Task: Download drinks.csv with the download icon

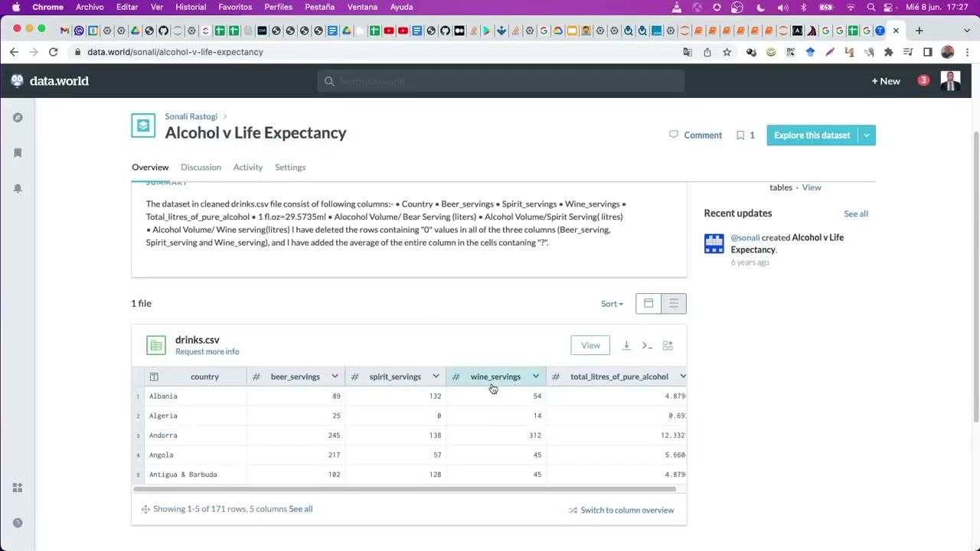Action: point(626,346)
